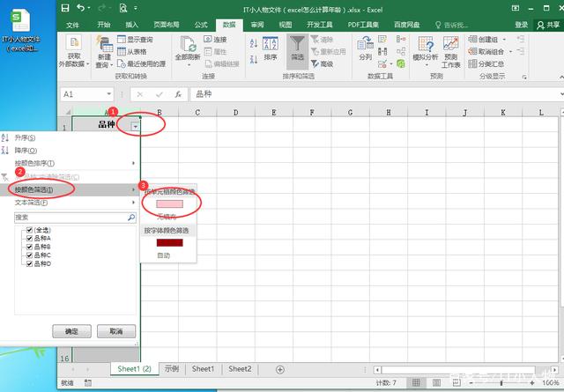Click the sort descending Z-A icon in the ribbon
Screen dimensions: 564x392
tap(254, 59)
